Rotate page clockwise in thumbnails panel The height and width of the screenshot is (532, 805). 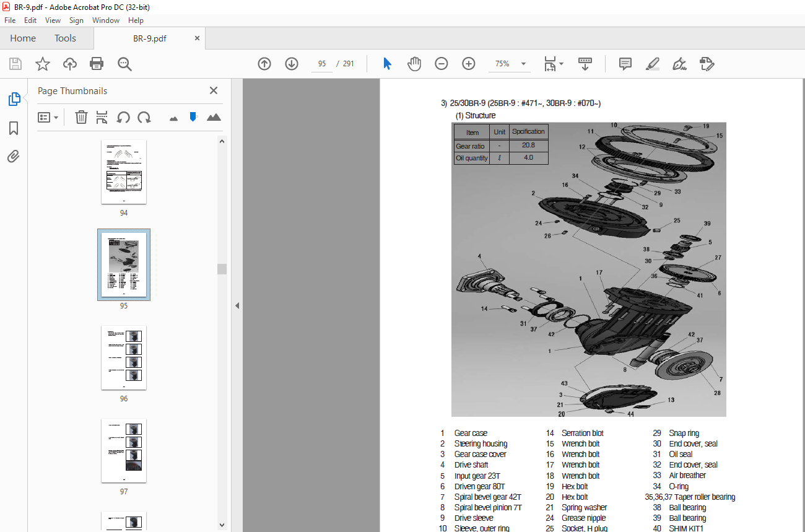coord(144,117)
